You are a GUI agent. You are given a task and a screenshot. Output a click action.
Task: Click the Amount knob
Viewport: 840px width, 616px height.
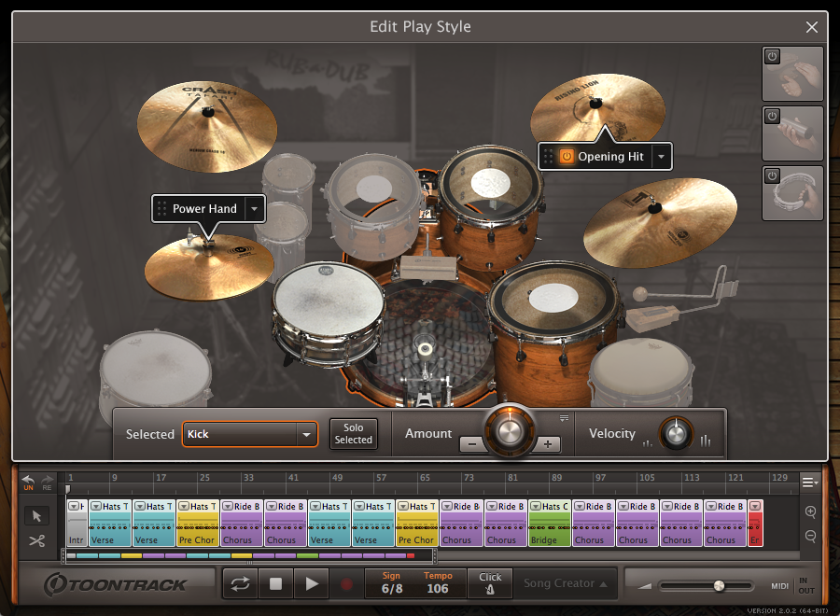(510, 431)
